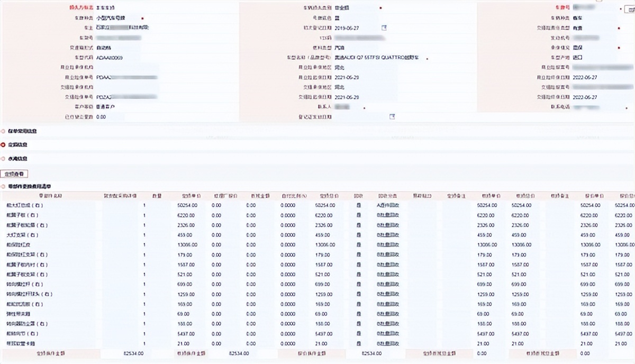Click part name cell in the 521.00 row

tap(26, 274)
